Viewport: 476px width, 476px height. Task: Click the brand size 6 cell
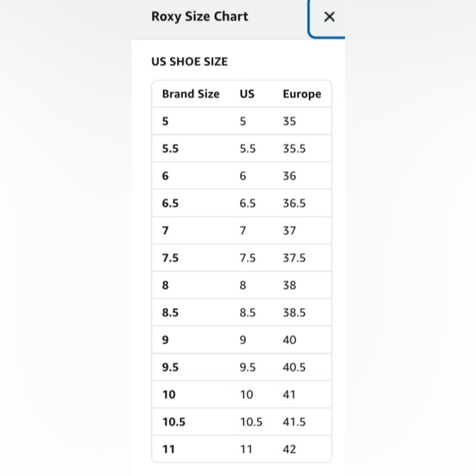pyautogui.click(x=165, y=176)
